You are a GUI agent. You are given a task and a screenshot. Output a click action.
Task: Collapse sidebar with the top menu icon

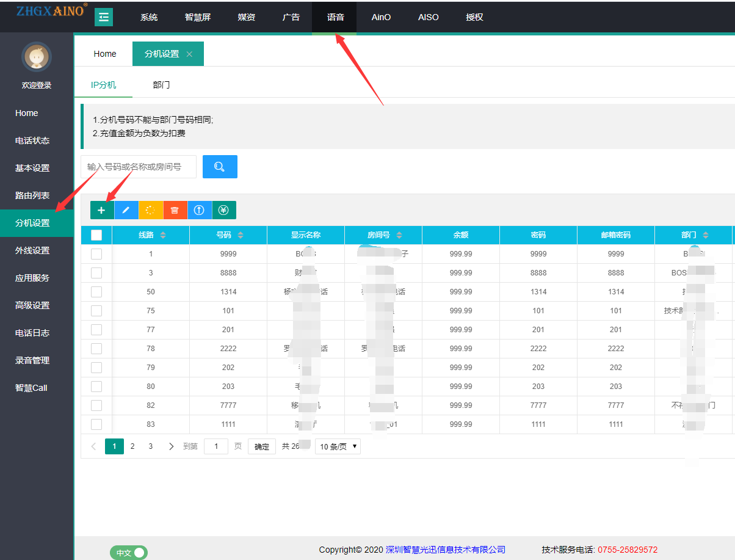(104, 17)
